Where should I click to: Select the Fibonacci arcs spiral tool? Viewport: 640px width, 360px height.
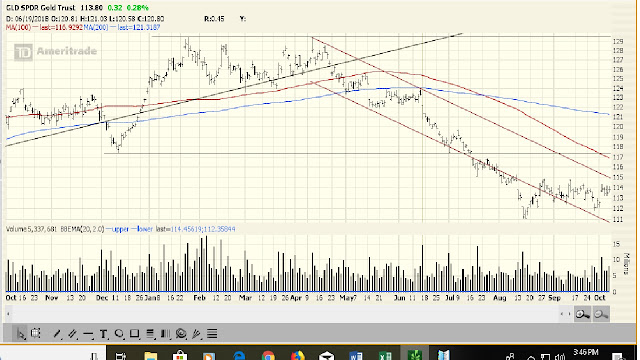181,334
